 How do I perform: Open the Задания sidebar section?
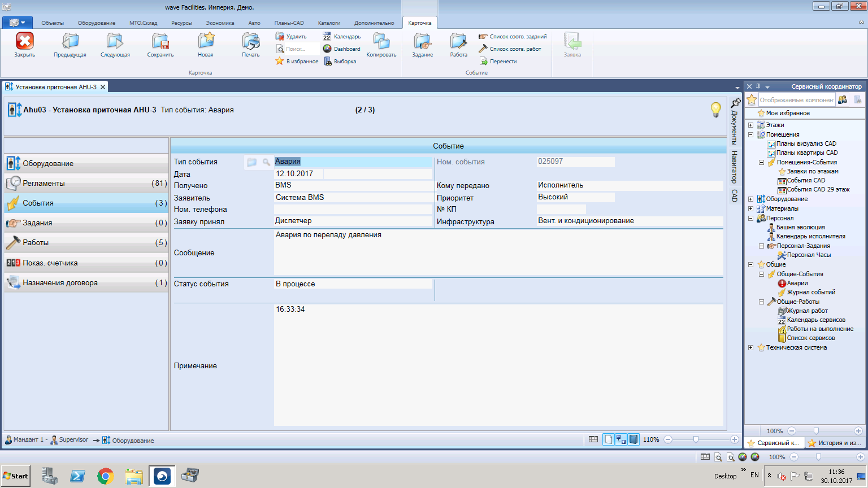86,223
